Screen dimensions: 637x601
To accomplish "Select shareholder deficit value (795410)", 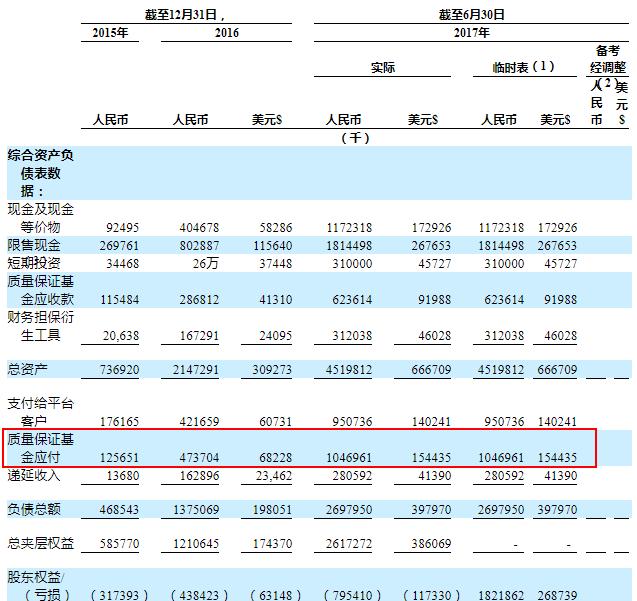I will (x=352, y=595).
